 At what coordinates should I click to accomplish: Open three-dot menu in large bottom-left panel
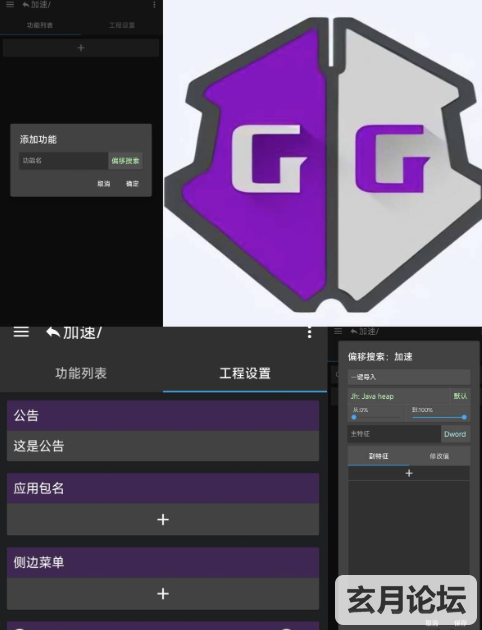pyautogui.click(x=309, y=332)
